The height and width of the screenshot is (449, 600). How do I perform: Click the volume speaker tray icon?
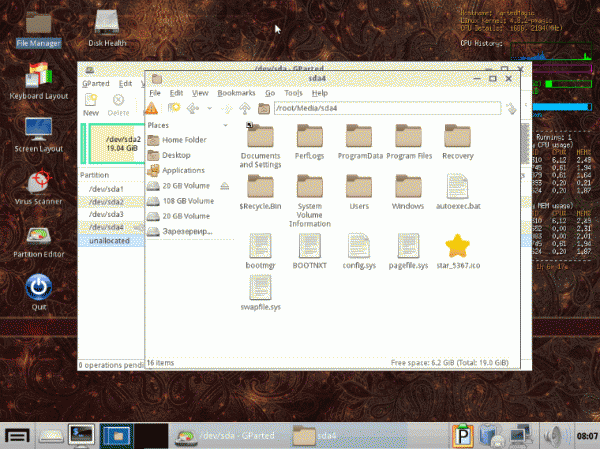click(551, 434)
